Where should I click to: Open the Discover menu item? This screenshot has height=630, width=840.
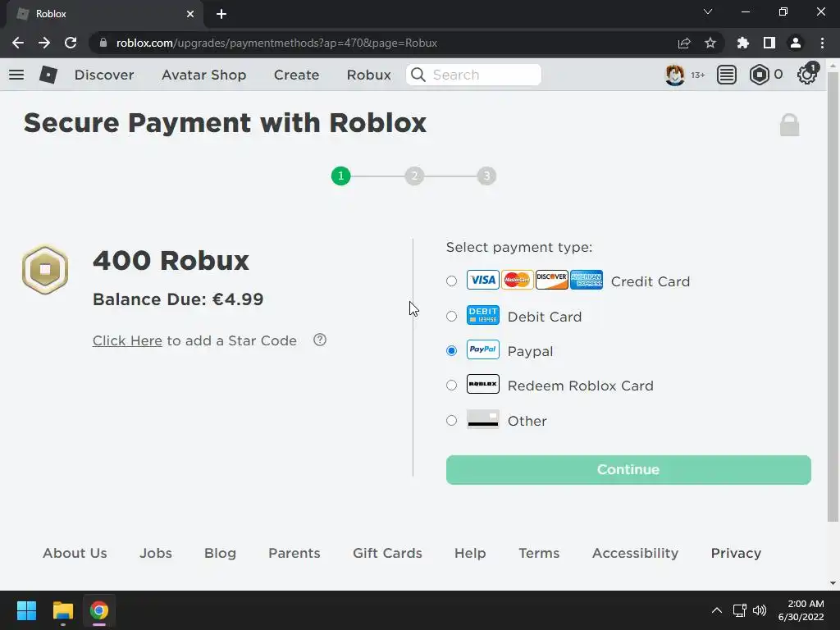[104, 75]
